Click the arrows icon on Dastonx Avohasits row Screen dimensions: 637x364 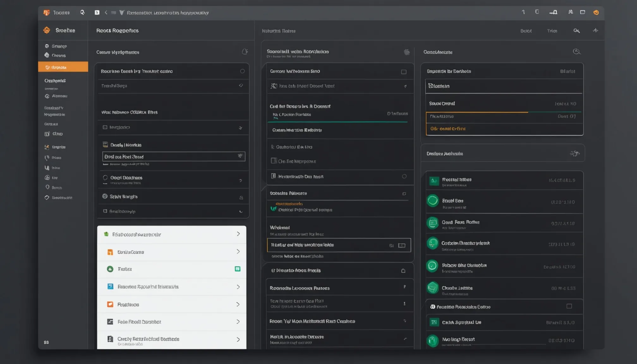coord(575,154)
